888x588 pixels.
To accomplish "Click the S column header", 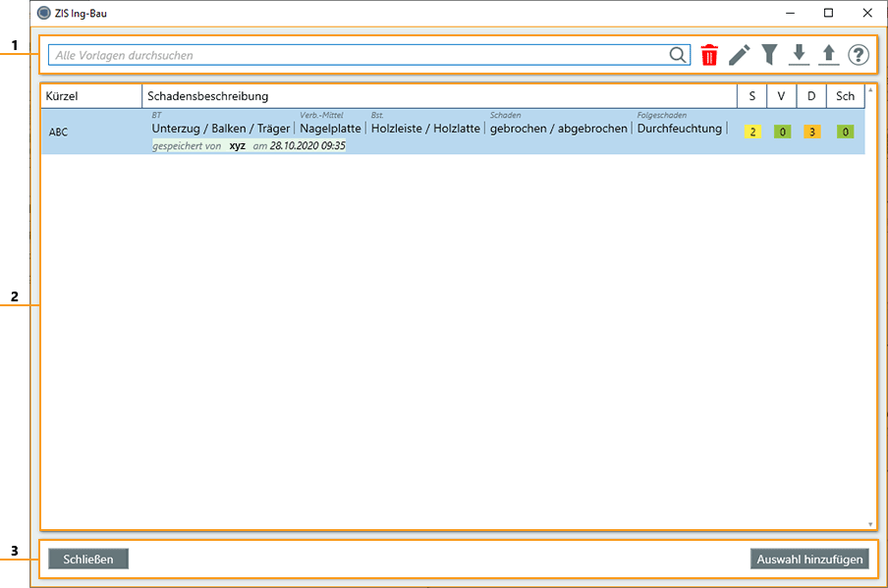I will coord(752,96).
